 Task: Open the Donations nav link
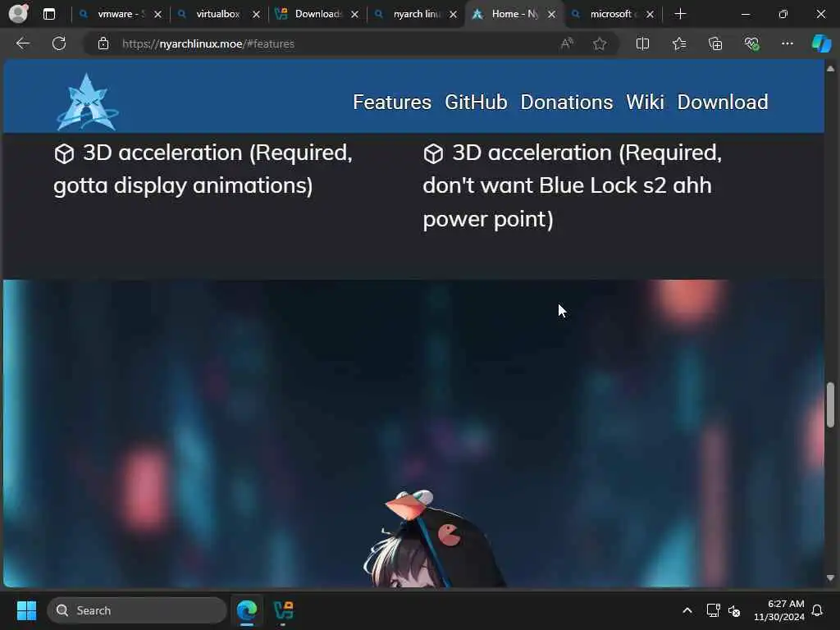pyautogui.click(x=566, y=102)
